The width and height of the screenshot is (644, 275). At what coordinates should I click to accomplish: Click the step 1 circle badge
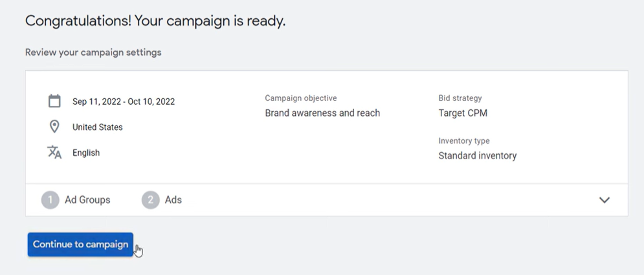(50, 200)
